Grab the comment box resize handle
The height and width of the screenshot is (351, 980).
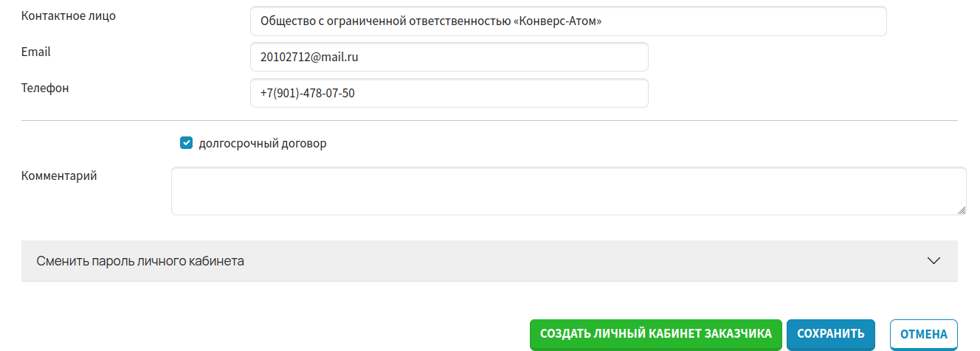pos(961,210)
